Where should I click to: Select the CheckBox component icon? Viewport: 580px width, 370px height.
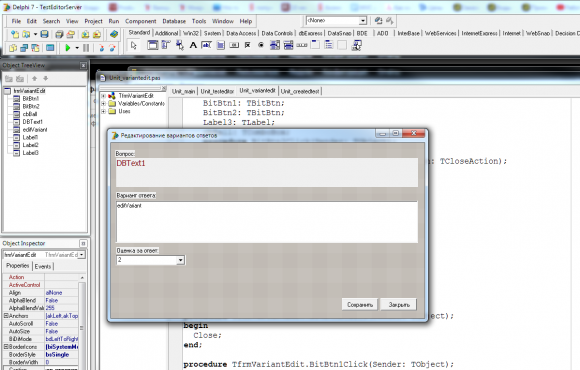tap(247, 45)
